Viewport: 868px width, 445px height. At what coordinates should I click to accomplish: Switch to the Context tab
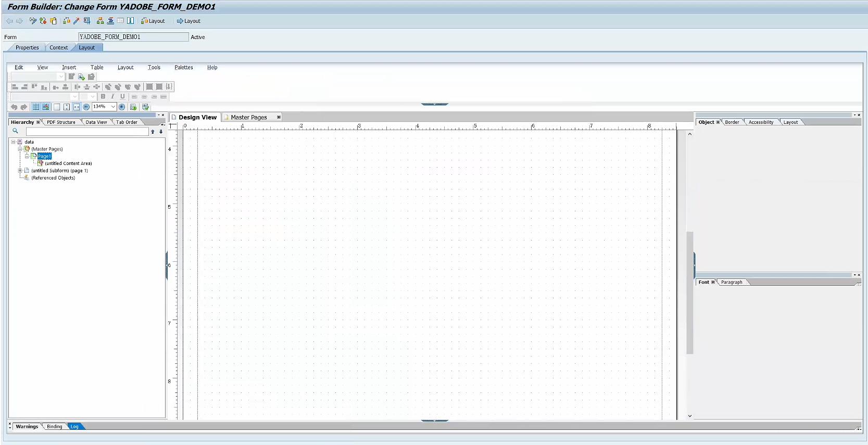pyautogui.click(x=58, y=47)
